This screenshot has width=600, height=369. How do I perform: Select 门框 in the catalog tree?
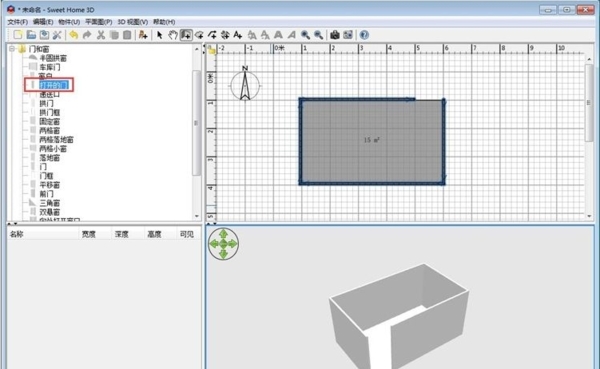(46, 176)
